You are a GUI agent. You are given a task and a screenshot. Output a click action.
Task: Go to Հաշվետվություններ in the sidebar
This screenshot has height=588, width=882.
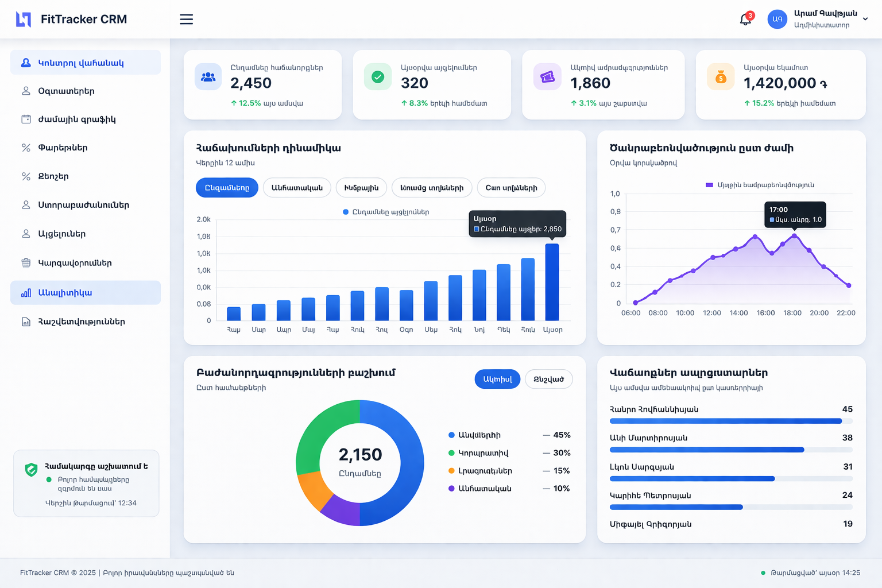tap(82, 322)
